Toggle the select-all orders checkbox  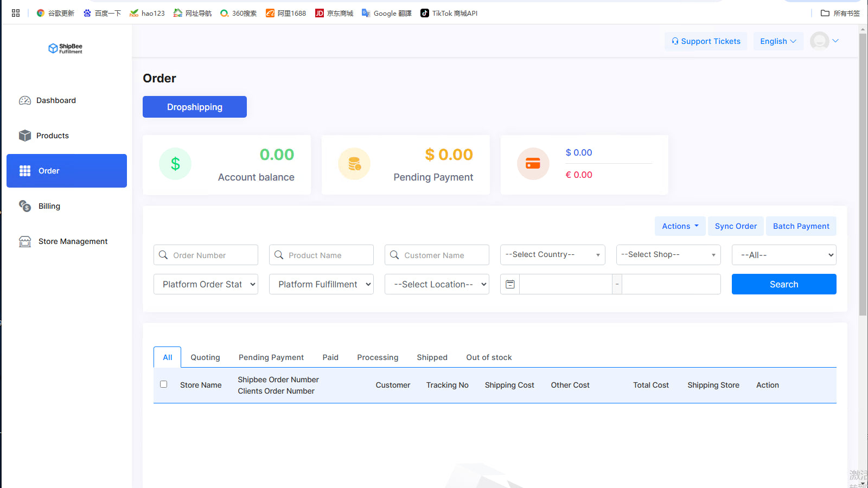pyautogui.click(x=163, y=384)
